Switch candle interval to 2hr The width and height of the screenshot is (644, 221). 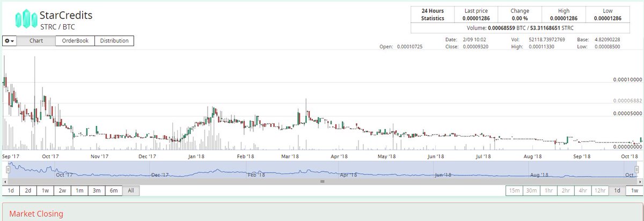(x=566, y=190)
